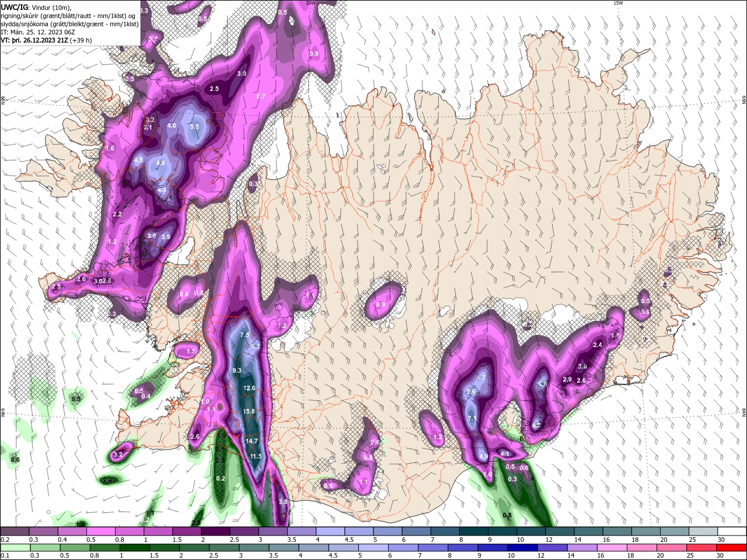Click the 4.9 value near the south coast
This screenshot has width=747, height=560.
point(484,456)
